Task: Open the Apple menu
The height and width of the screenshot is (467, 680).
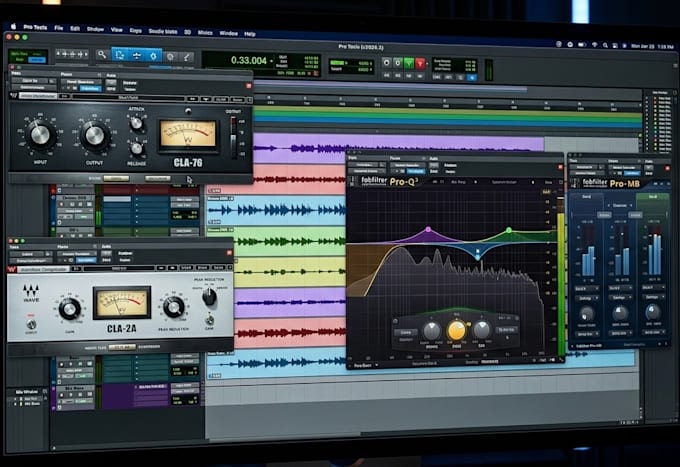Action: click(13, 26)
